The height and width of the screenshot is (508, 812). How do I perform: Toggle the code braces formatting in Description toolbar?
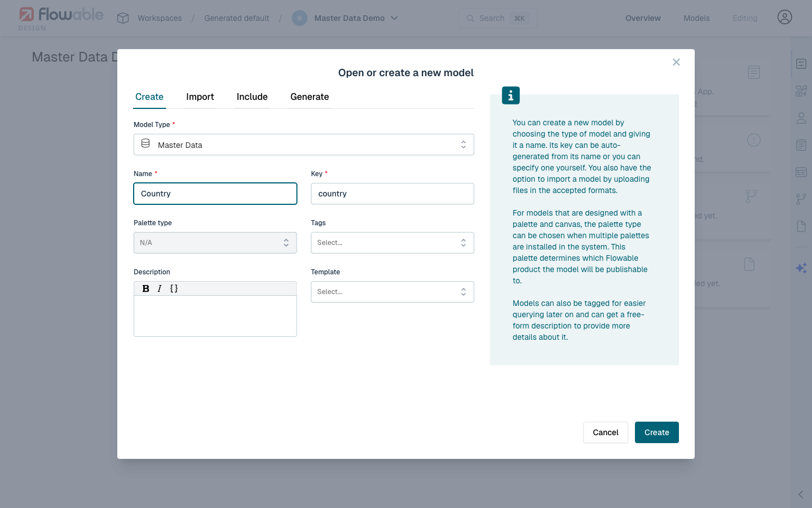[174, 288]
